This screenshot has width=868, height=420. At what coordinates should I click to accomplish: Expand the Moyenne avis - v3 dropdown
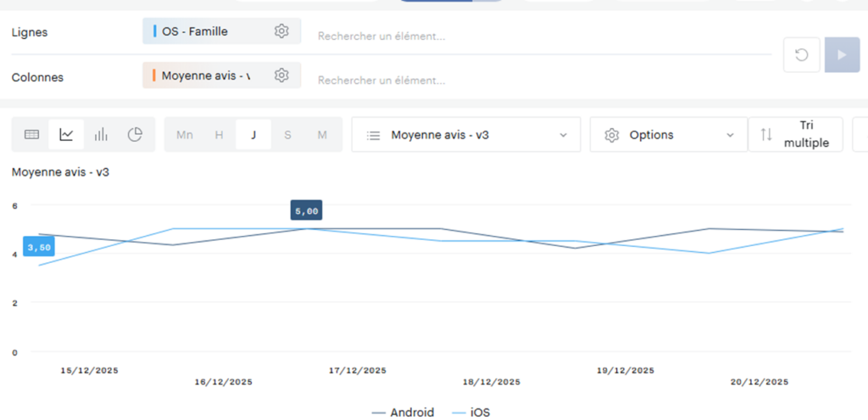click(465, 135)
